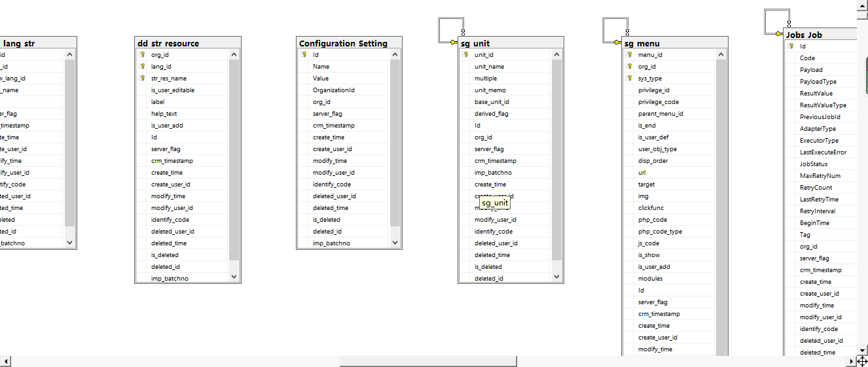Select the ExecutorType column in Jobs Job
This screenshot has width=868, height=367.
[x=821, y=141]
